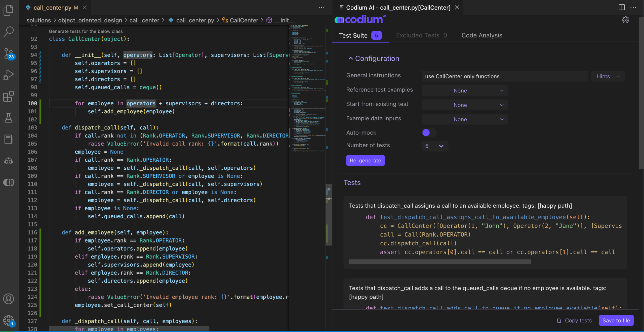Open the Reference test examples dropdown
The width and height of the screenshot is (644, 332).
coord(464,90)
